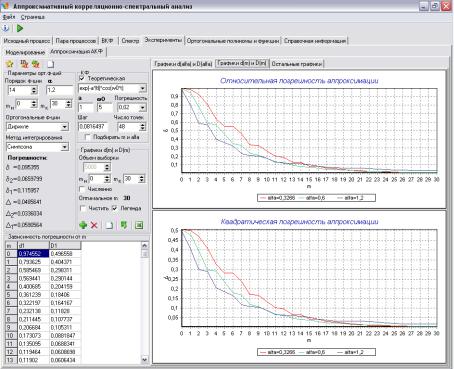The width and height of the screenshot is (454, 369).
Task: Open the Файл menu
Action: [x=9, y=17]
